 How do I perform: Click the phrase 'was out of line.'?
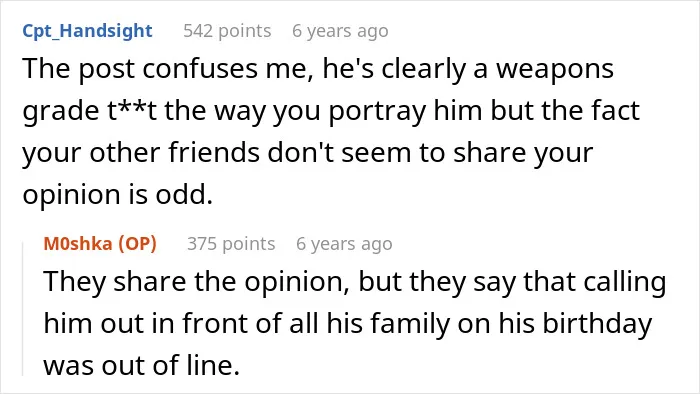pos(142,365)
